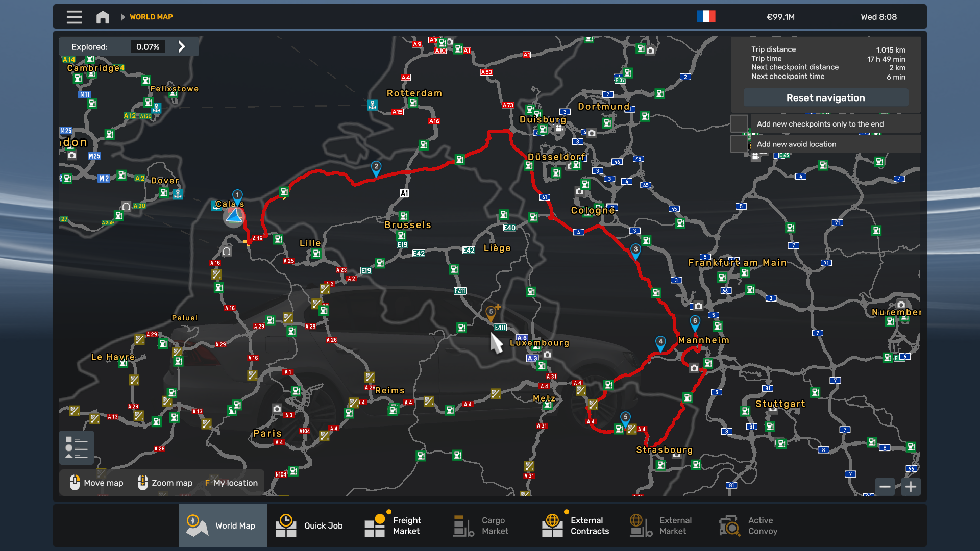980x551 pixels.
Task: Toggle the add new avoid location checkbox
Action: click(739, 144)
